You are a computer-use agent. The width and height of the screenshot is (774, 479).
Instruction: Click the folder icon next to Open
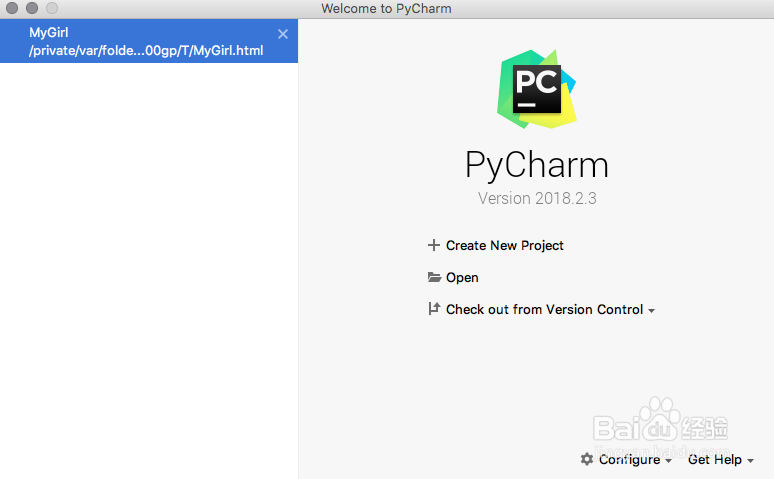434,277
